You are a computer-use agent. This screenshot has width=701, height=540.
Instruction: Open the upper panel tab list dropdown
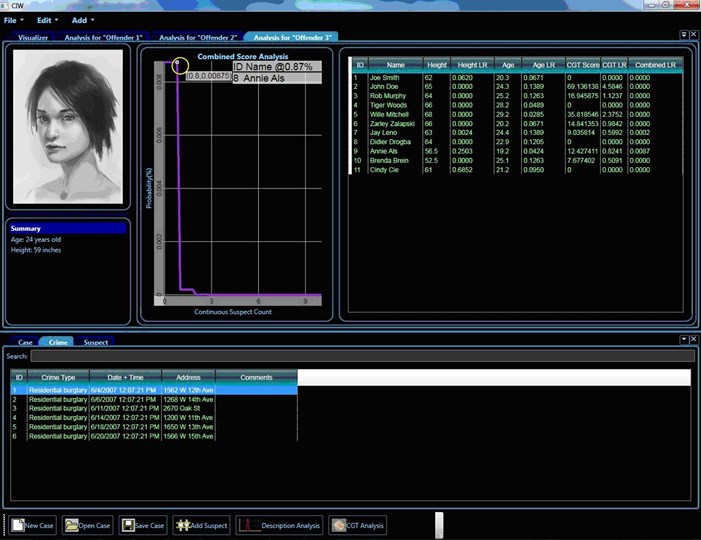pos(684,35)
